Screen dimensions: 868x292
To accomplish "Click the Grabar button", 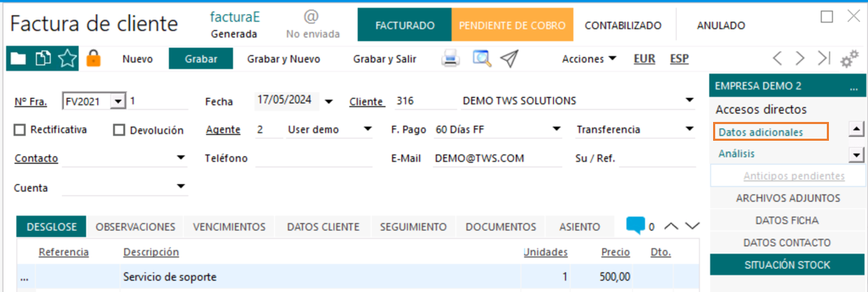I will coord(201,59).
